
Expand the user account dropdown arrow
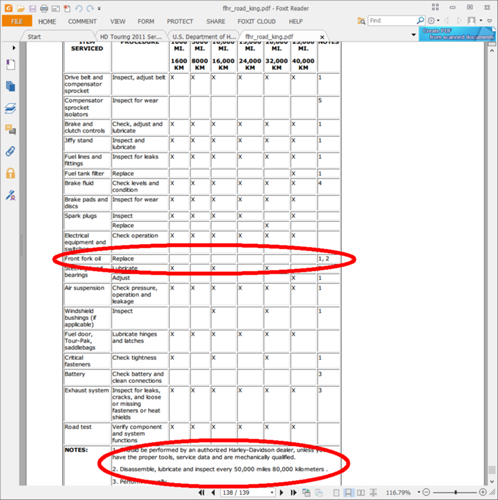[x=481, y=21]
